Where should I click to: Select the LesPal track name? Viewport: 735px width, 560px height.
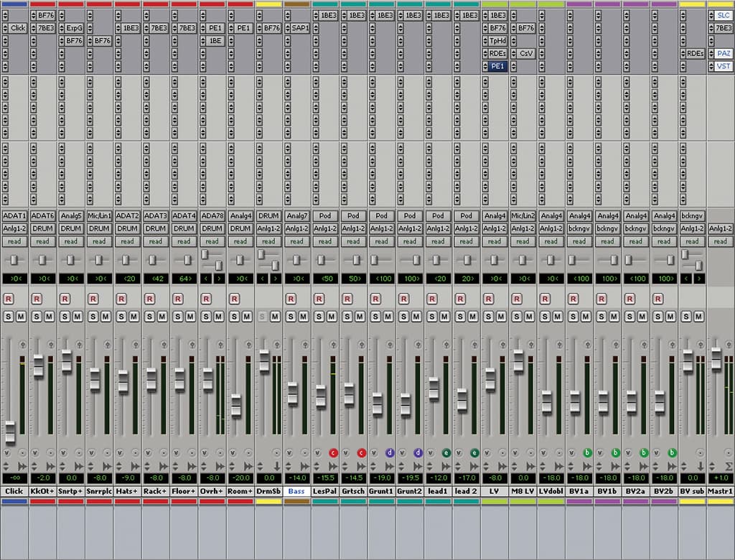tap(325, 491)
